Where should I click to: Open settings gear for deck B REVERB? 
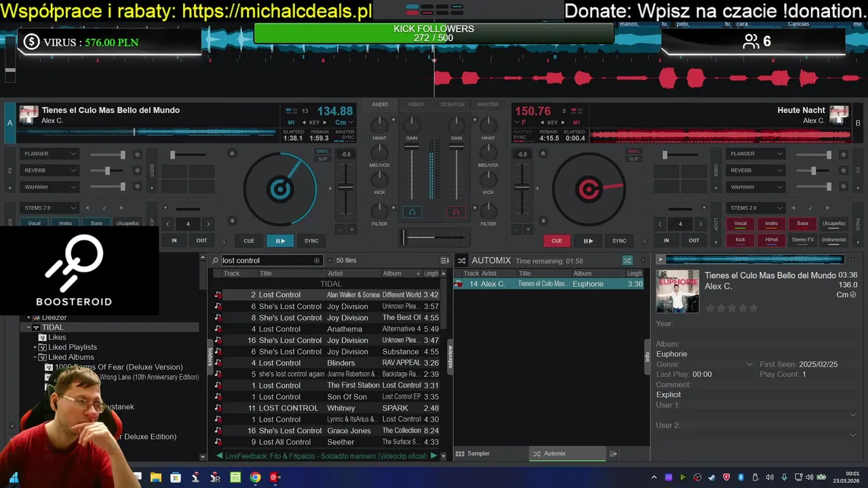[x=844, y=171]
